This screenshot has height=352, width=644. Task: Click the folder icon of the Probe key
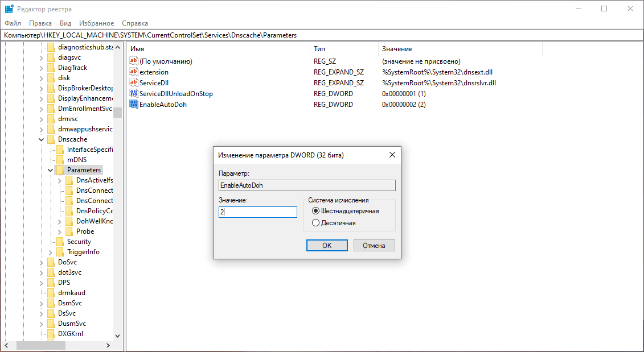coord(69,231)
